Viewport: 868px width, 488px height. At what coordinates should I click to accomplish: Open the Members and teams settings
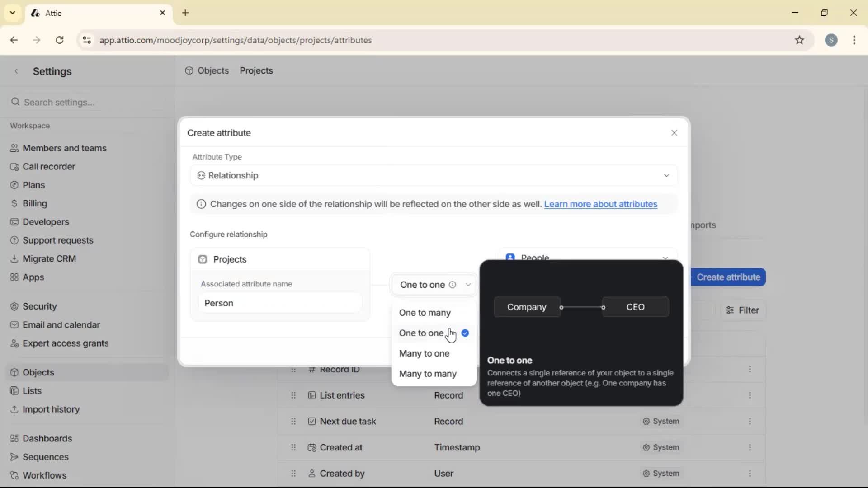(x=65, y=148)
